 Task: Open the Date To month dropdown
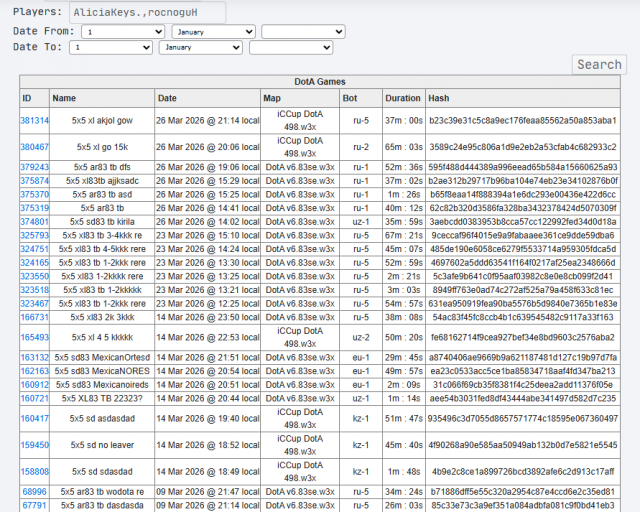point(201,47)
